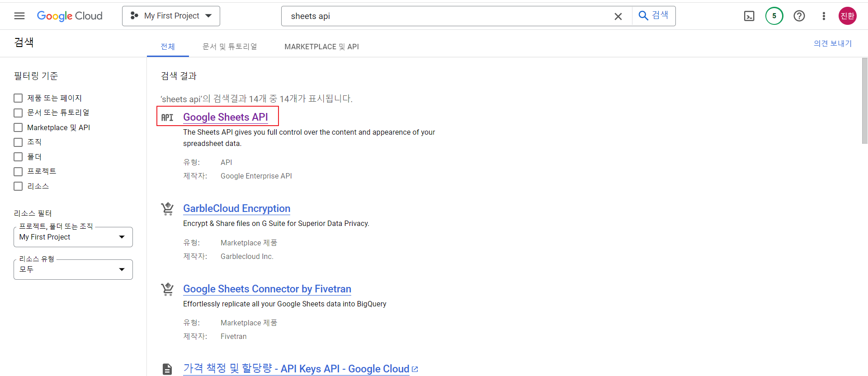Viewport: 868px width, 376px height.
Task: Click the API icon beside Google Sheets API
Action: (x=167, y=117)
